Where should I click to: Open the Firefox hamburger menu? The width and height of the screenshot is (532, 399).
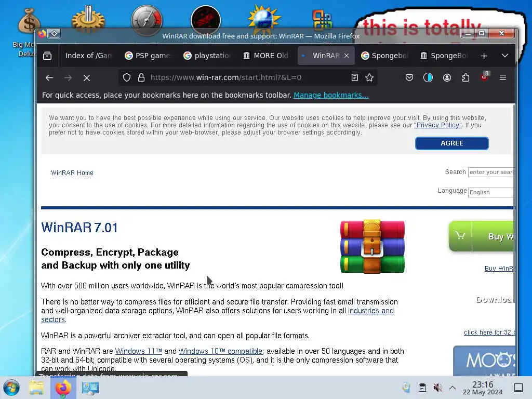tap(503, 78)
